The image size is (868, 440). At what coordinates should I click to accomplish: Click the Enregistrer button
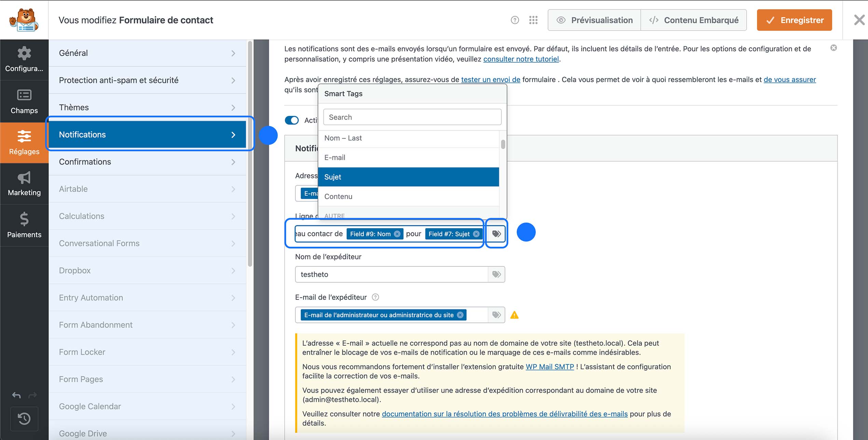[794, 20]
